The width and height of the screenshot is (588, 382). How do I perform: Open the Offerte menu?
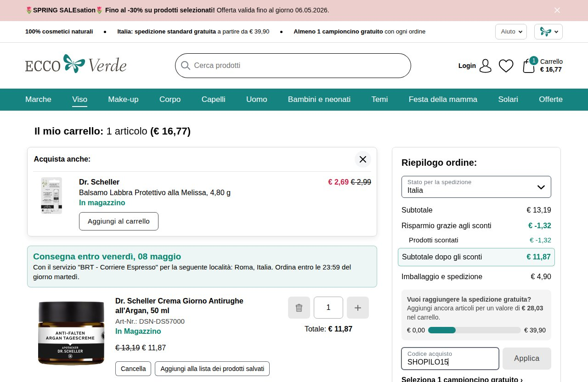[x=551, y=99]
